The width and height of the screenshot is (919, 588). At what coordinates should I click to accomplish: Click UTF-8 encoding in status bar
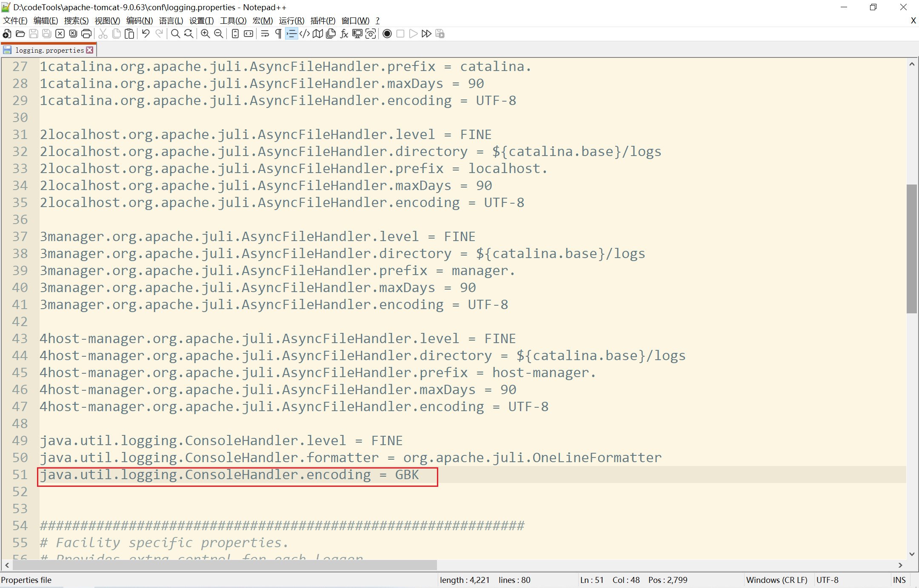pyautogui.click(x=828, y=580)
